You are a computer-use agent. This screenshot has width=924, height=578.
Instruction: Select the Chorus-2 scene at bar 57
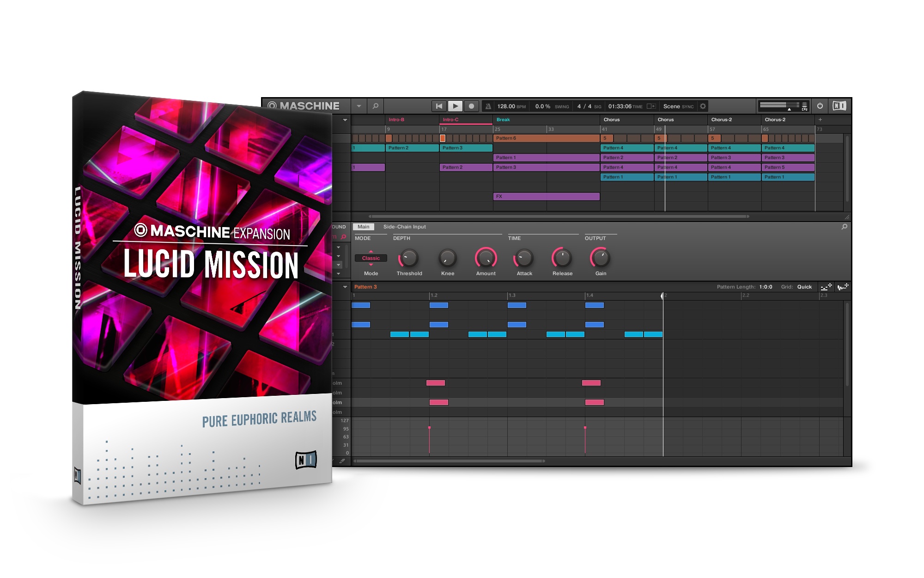coord(734,120)
